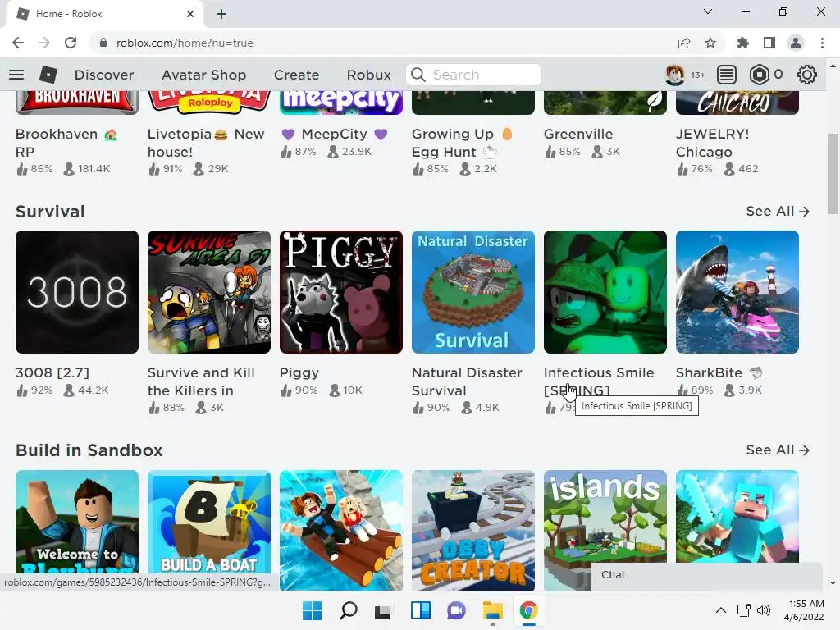Open the Obby Creator thumbnail
This screenshot has height=630, width=840.
pos(473,530)
